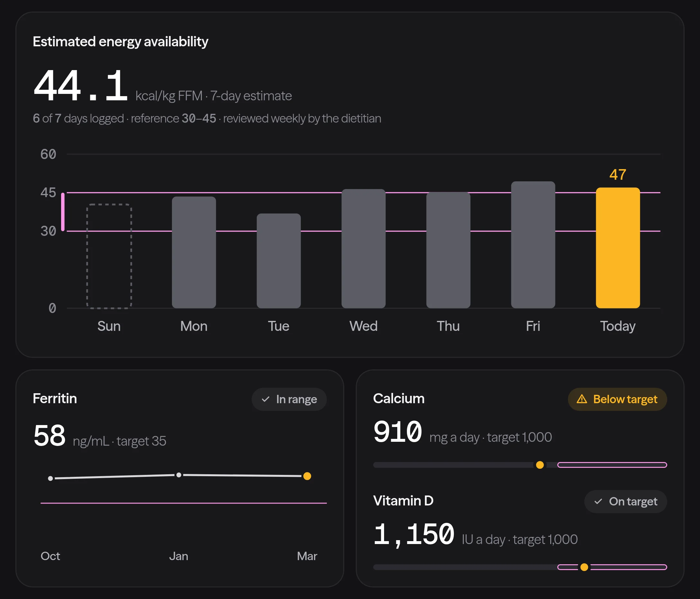
Task: Click the Estimated energy availability heading
Action: [x=120, y=41]
